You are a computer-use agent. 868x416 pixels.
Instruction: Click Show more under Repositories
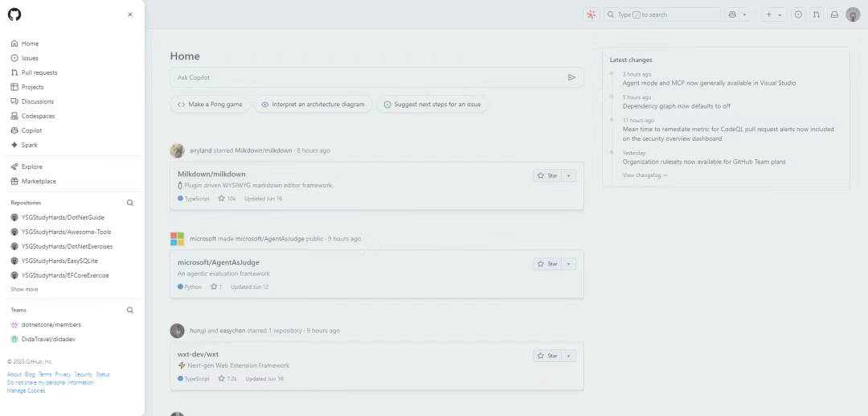point(24,289)
